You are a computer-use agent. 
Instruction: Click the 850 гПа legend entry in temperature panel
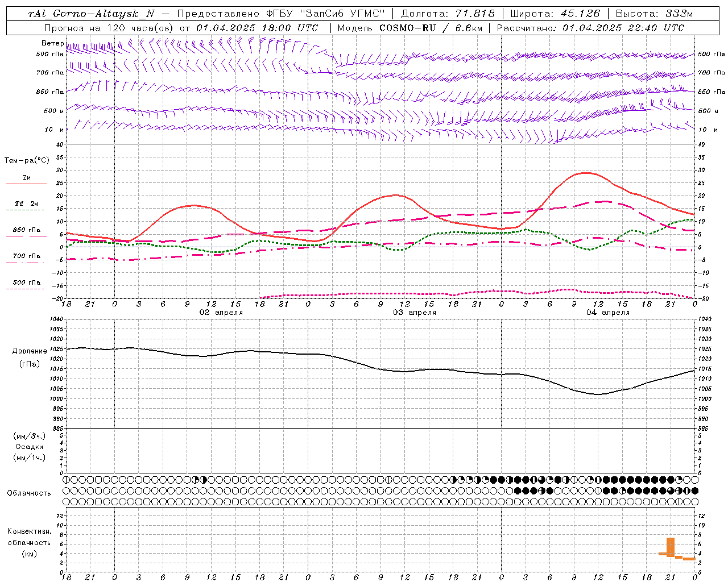tap(27, 230)
